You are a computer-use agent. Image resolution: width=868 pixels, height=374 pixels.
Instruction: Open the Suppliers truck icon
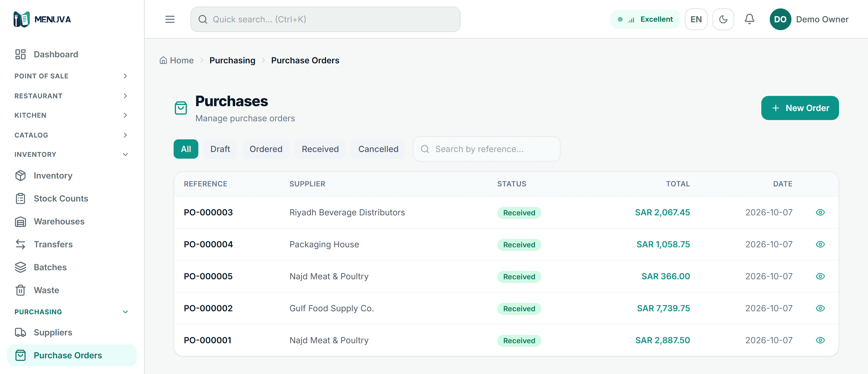point(20,332)
